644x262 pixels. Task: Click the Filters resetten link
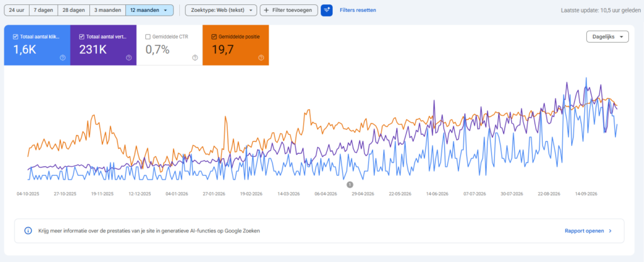pos(357,10)
